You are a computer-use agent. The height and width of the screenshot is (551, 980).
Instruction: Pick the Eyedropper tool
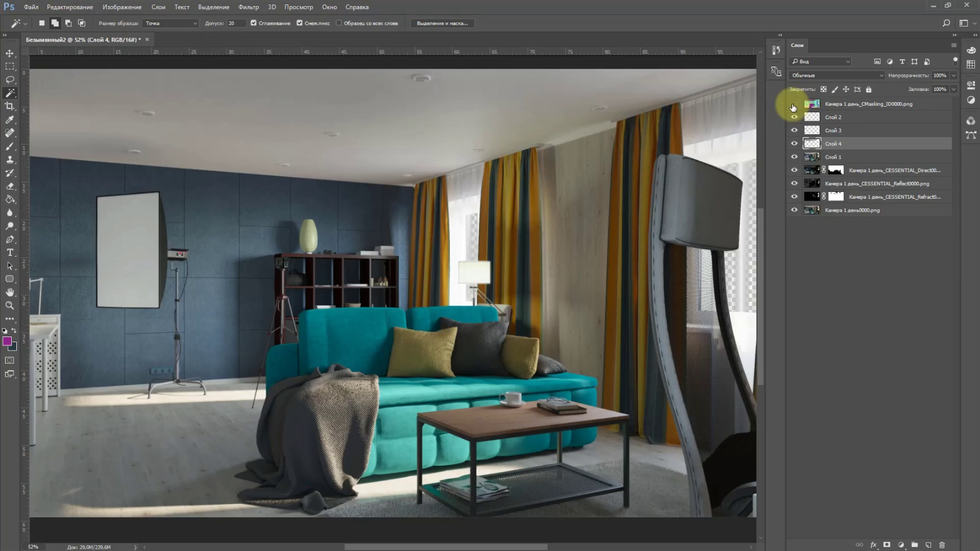[10, 120]
